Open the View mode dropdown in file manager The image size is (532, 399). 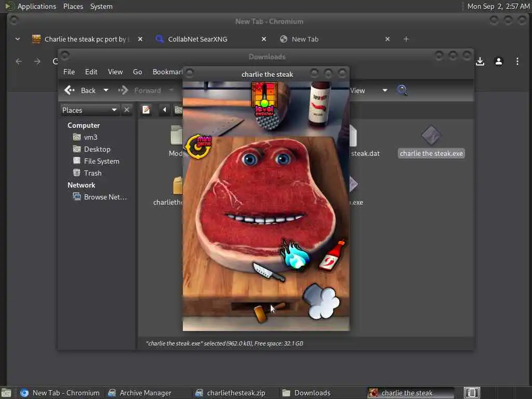369,90
